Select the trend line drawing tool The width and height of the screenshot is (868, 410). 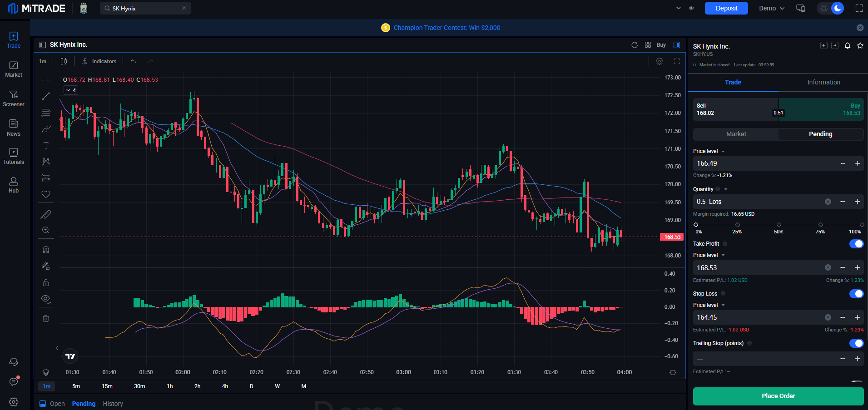point(46,96)
